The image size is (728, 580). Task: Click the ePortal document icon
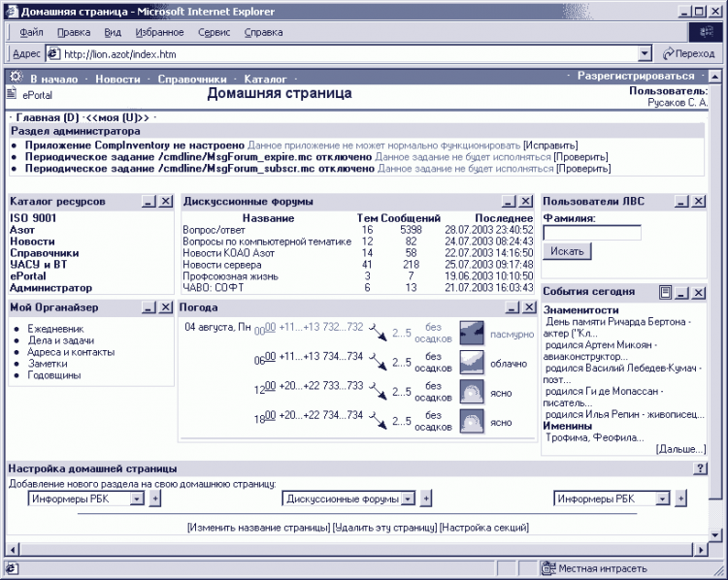(12, 93)
